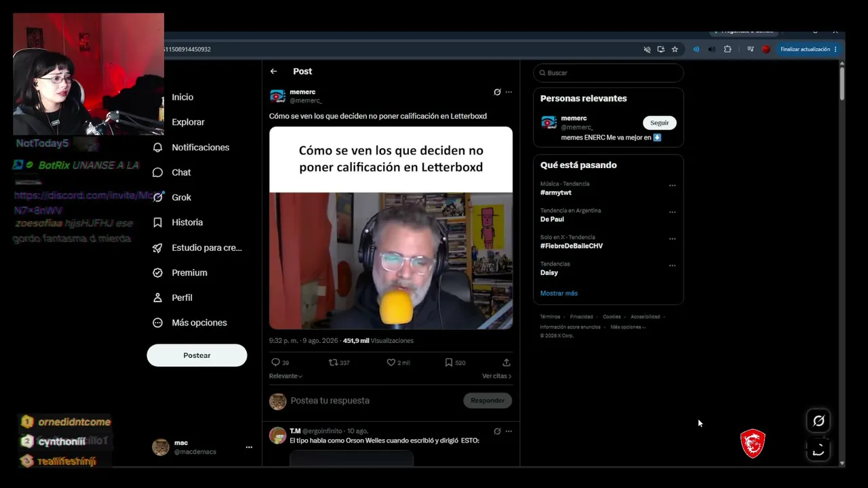Open @ergoinfinito handle on reply
The width and height of the screenshot is (868, 488).
(323, 431)
